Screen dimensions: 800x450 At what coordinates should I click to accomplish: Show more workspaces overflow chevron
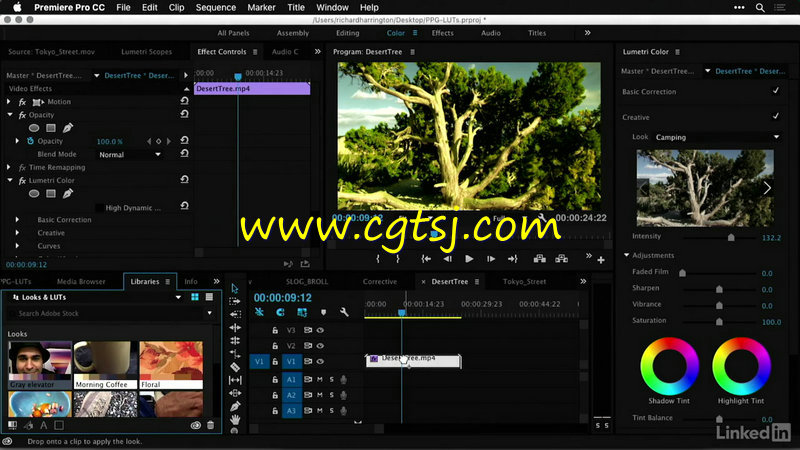(x=587, y=33)
